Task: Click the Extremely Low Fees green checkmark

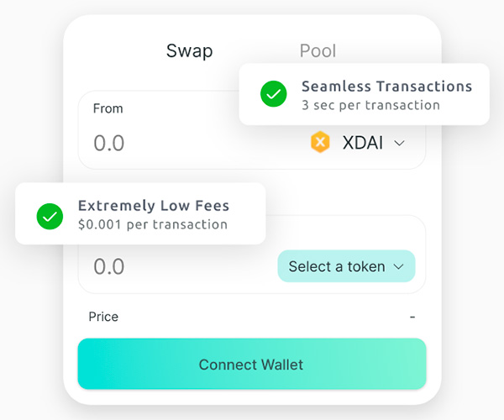Action: [50, 215]
